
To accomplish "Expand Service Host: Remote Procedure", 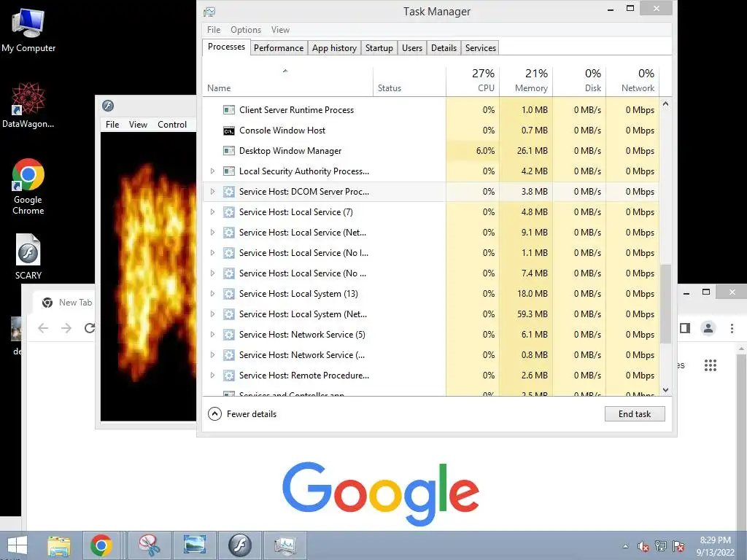I will pos(212,376).
